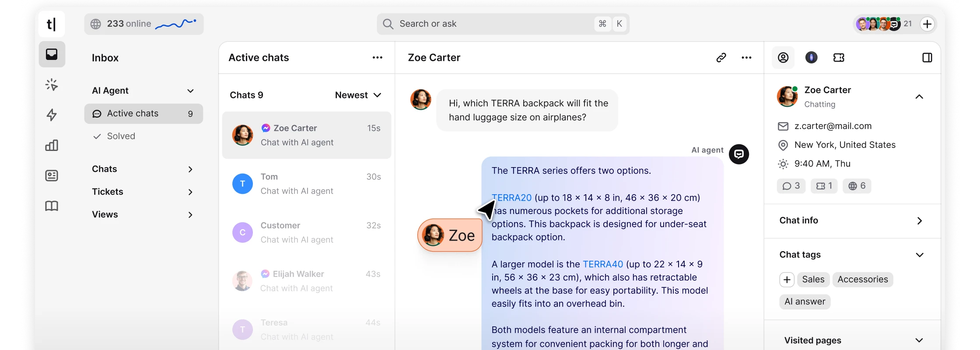This screenshot has height=350, width=980.
Task: Click the sun local-time icon
Action: coord(783,164)
